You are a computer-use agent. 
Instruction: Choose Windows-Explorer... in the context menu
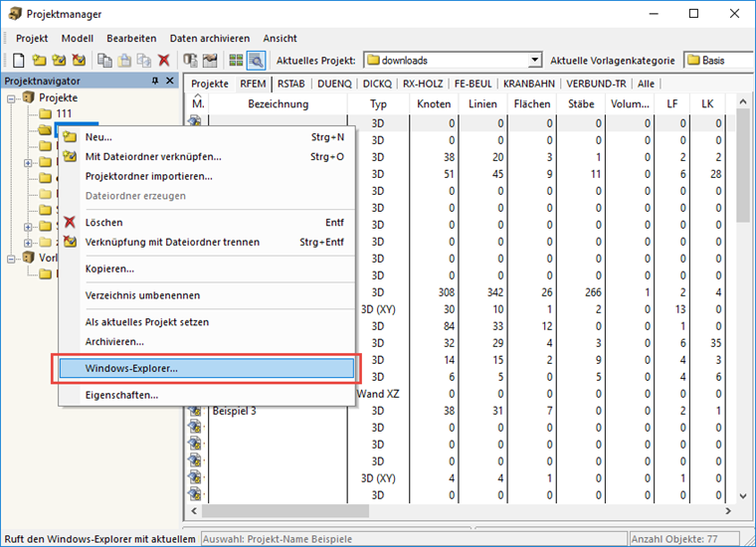pos(207,368)
